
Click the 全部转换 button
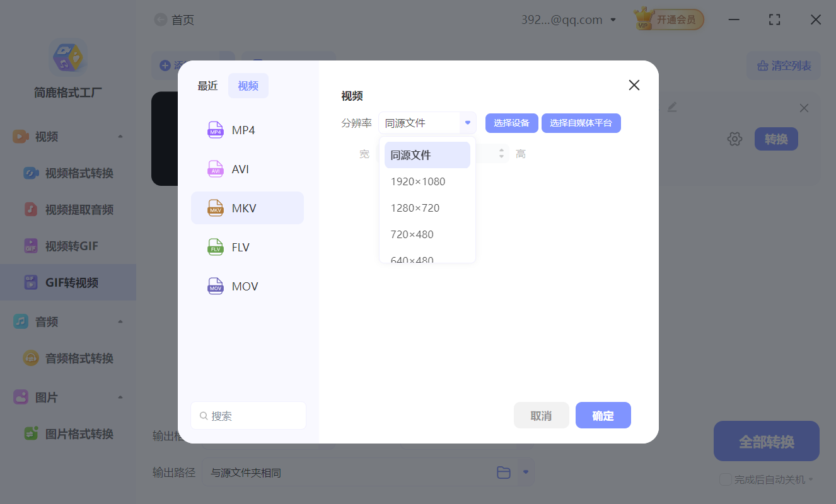[766, 441]
